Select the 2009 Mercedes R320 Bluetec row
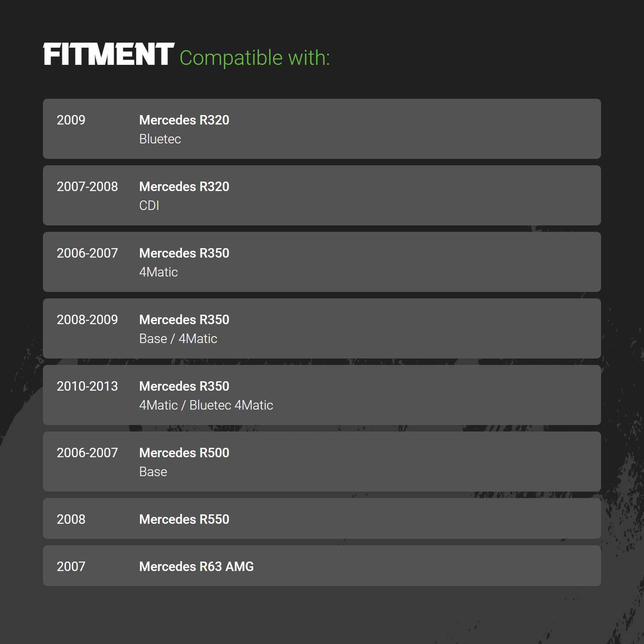 click(322, 129)
